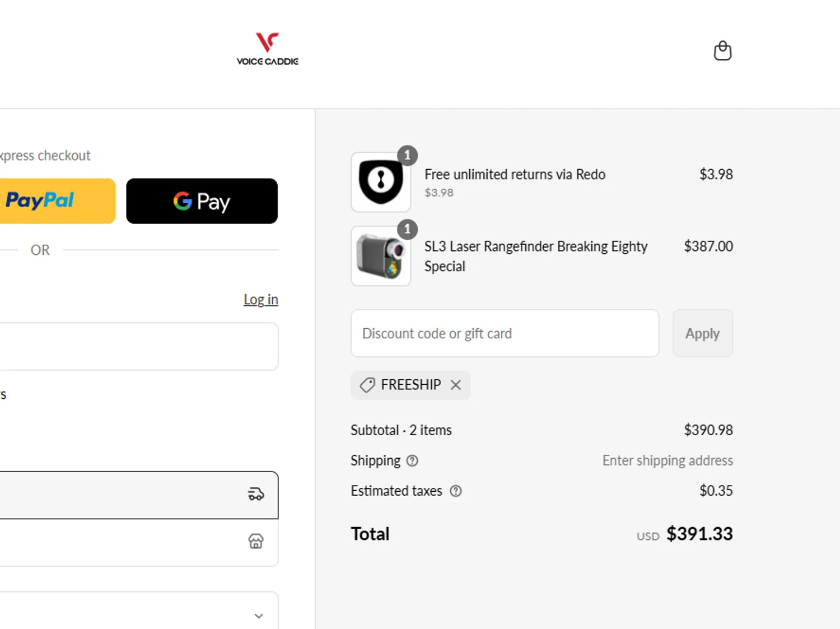Click the $391.33 total amount
This screenshot has height=629, width=840.
coord(699,534)
